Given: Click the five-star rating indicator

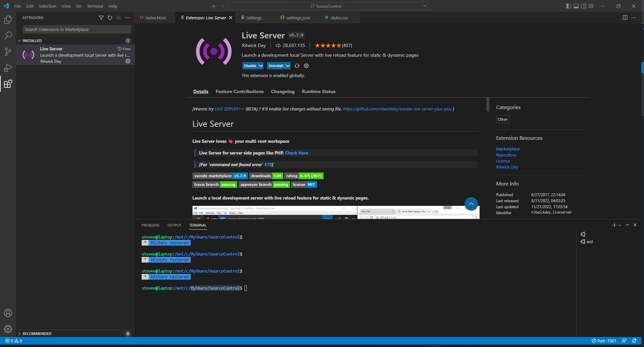Looking at the screenshot, I should pyautogui.click(x=328, y=45).
